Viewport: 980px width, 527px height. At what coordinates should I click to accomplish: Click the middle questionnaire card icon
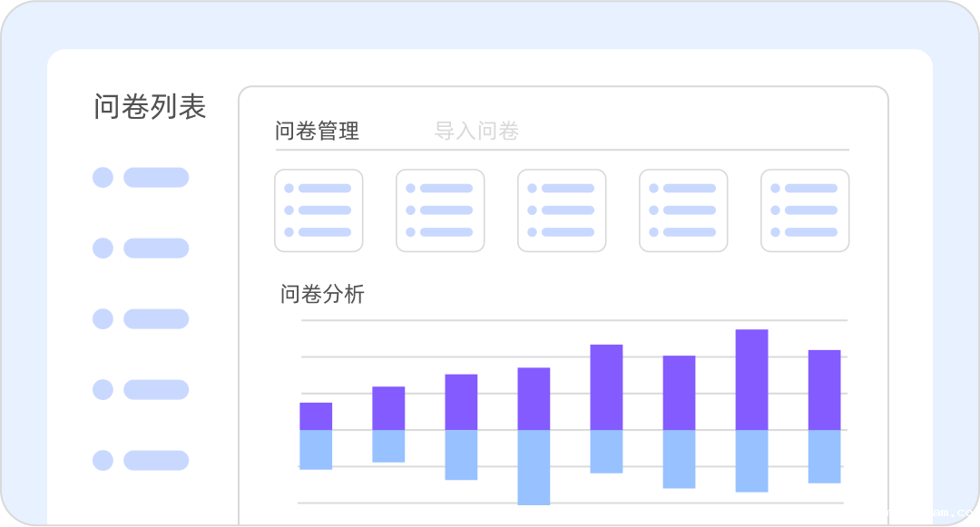(x=561, y=210)
